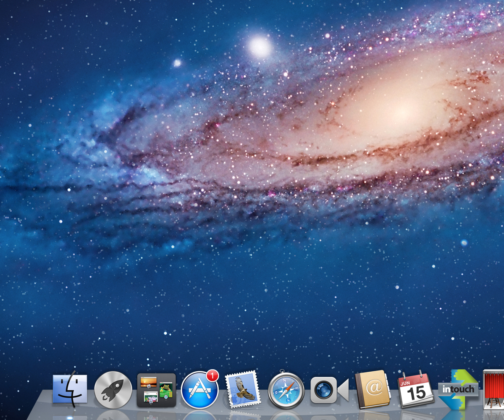Launch Safari compass icon
504x420 pixels.
286,390
